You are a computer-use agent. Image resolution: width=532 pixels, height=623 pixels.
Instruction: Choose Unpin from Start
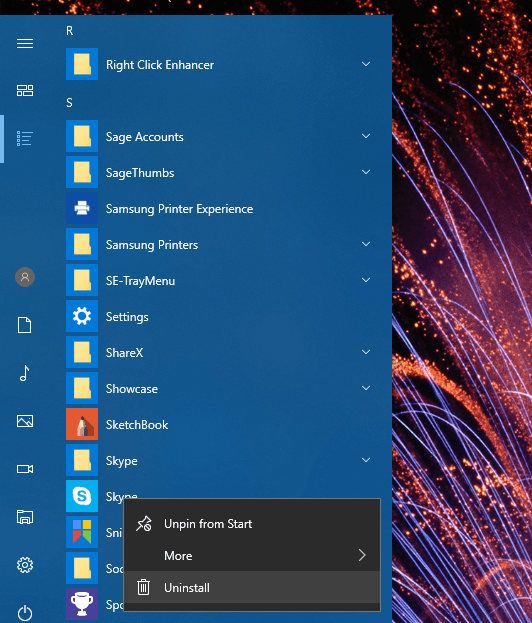point(252,524)
